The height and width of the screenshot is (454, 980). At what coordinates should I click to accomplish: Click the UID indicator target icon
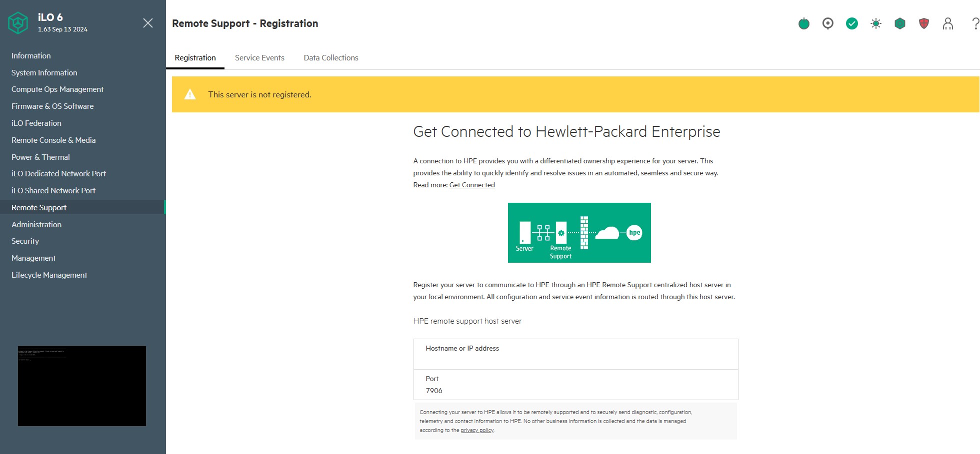[828, 23]
